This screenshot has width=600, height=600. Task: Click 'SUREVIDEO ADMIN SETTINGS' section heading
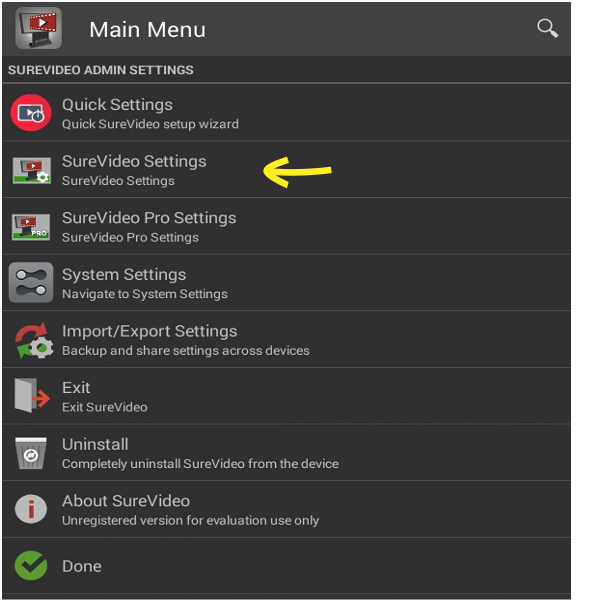point(101,70)
